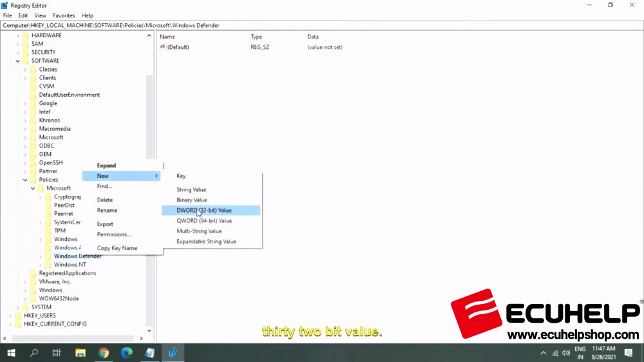Open network status tray icon

pos(555,353)
